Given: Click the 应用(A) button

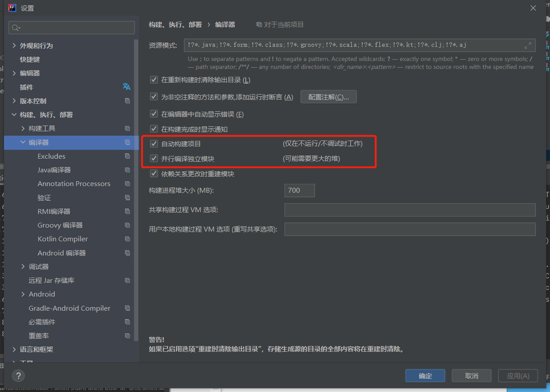Looking at the screenshot, I should click(518, 376).
